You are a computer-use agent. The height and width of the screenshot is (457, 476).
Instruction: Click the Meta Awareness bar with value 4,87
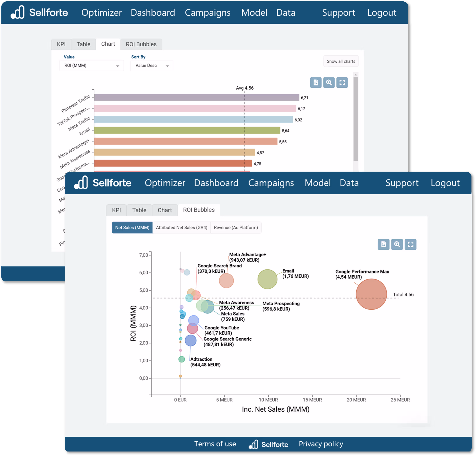coord(175,152)
